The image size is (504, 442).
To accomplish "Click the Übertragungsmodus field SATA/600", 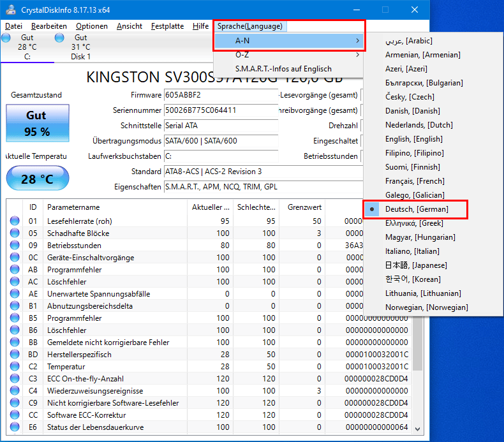I will 221,141.
